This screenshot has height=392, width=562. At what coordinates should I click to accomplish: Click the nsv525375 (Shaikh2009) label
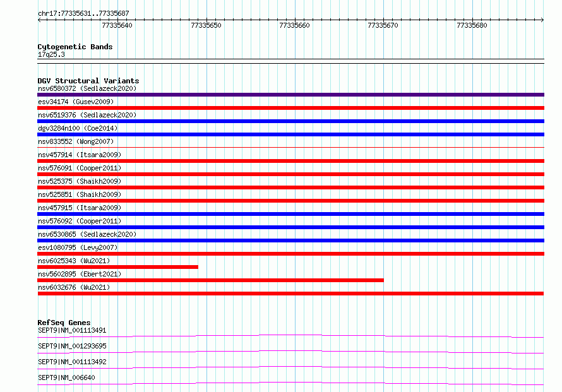(x=80, y=181)
